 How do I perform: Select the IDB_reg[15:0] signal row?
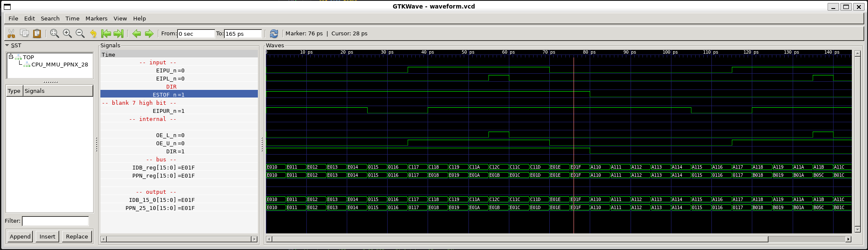(x=179, y=168)
